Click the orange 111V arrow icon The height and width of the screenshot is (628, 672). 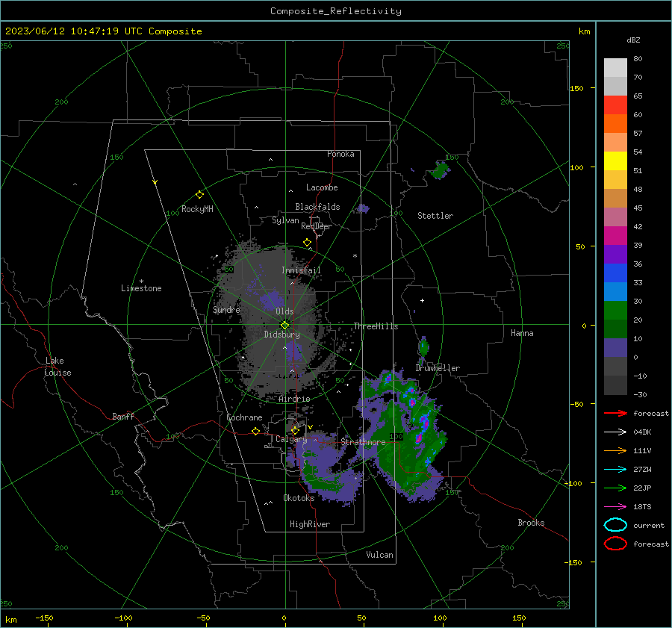click(615, 450)
